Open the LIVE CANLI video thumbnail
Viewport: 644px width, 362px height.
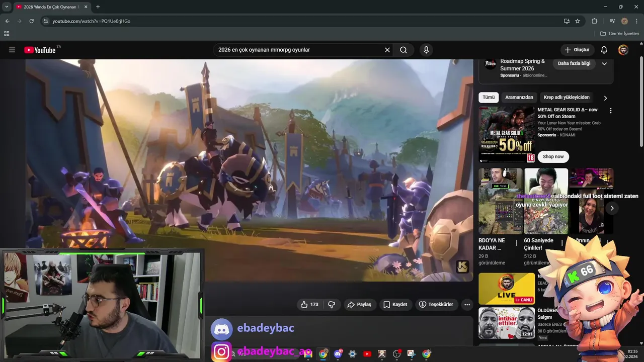[507, 289]
